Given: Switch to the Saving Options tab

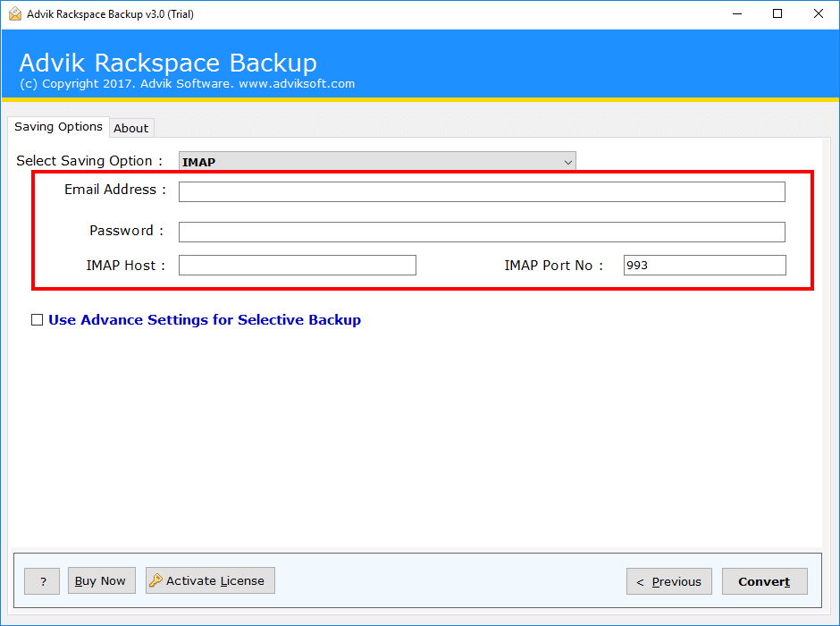Looking at the screenshot, I should click(58, 127).
